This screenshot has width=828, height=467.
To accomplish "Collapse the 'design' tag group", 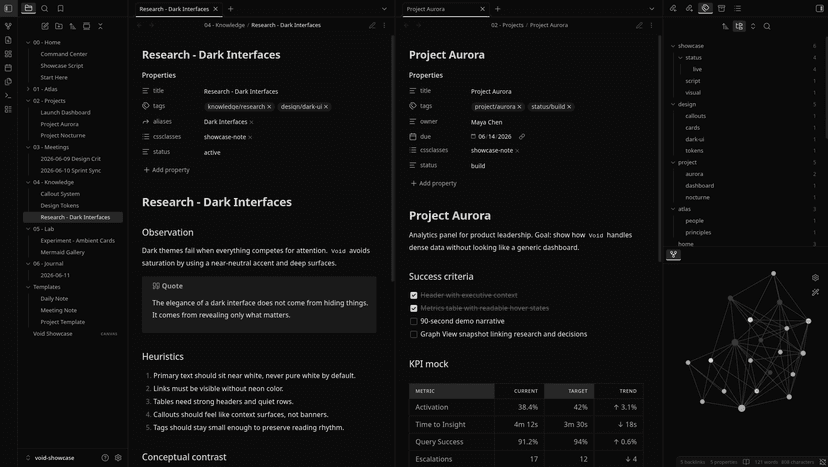I will (673, 104).
